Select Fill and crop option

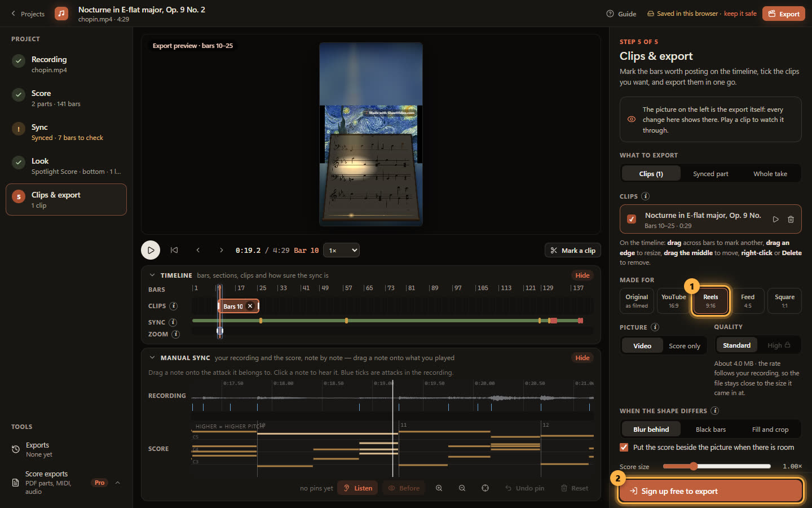770,430
